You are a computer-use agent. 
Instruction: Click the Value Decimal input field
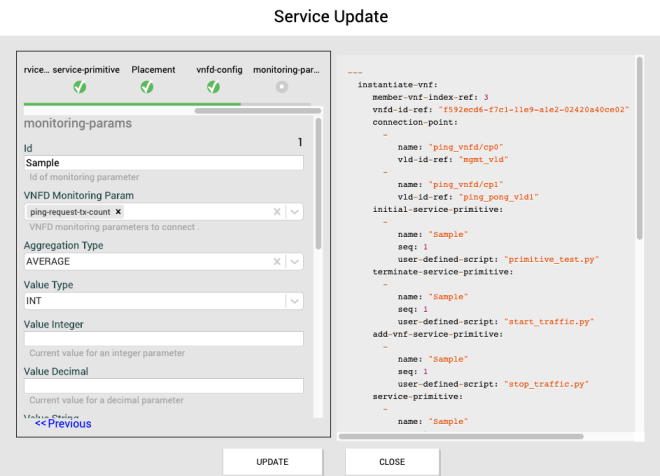point(163,386)
